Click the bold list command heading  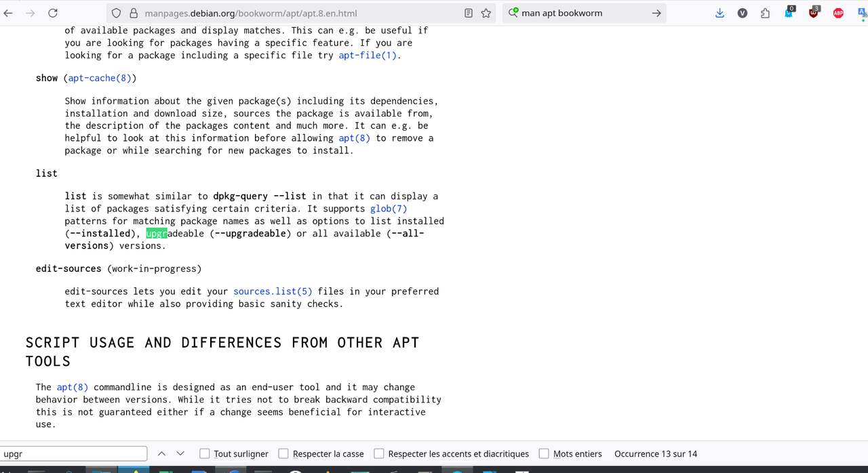click(x=47, y=173)
